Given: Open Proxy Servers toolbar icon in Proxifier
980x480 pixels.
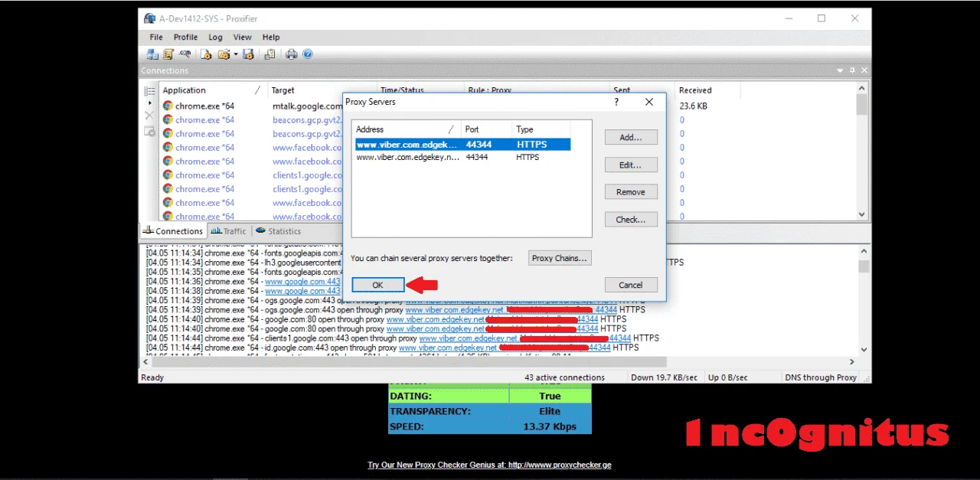Looking at the screenshot, I should tap(152, 54).
